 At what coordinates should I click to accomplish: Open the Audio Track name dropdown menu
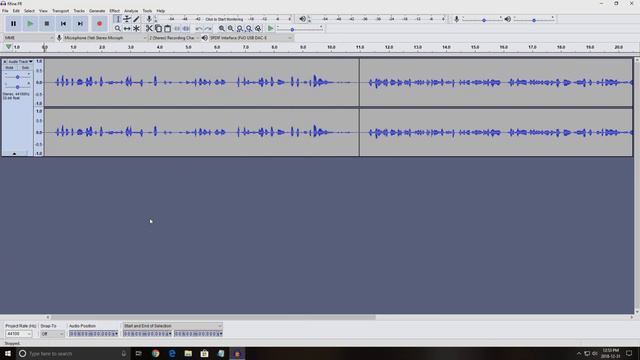point(20,62)
